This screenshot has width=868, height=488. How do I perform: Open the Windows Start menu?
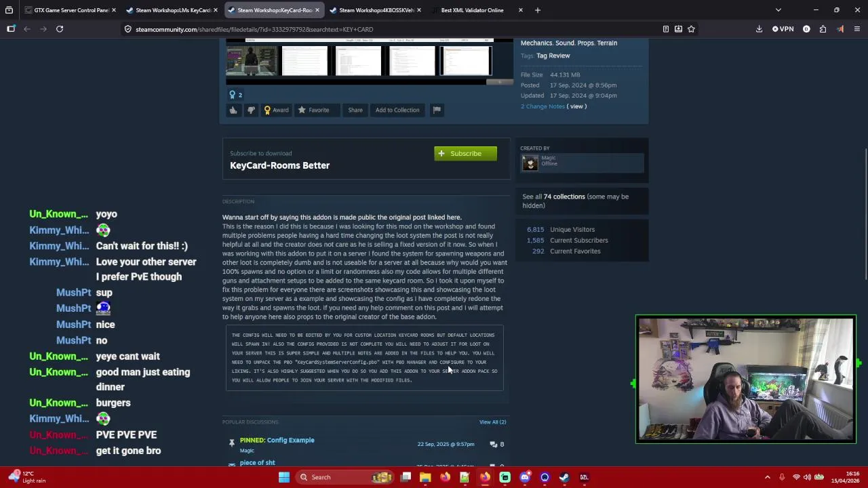click(284, 477)
